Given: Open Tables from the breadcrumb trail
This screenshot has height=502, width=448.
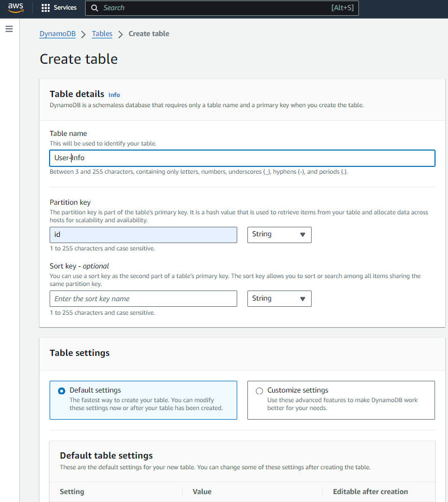Looking at the screenshot, I should [102, 33].
